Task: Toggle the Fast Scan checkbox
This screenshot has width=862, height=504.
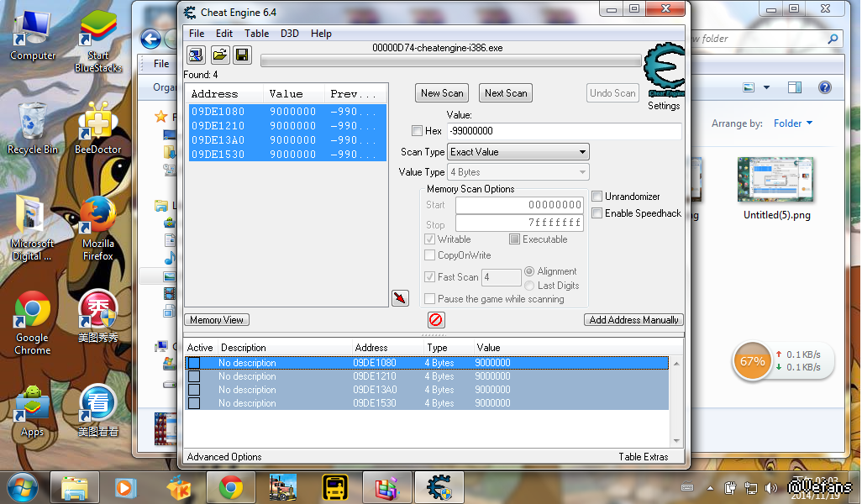Action: (430, 277)
